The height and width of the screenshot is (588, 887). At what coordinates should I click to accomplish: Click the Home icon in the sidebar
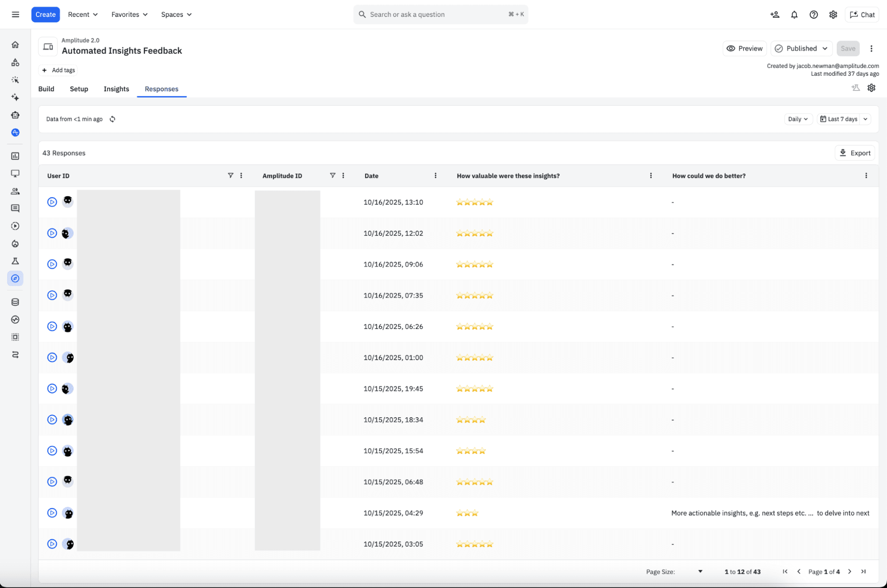pyautogui.click(x=15, y=44)
